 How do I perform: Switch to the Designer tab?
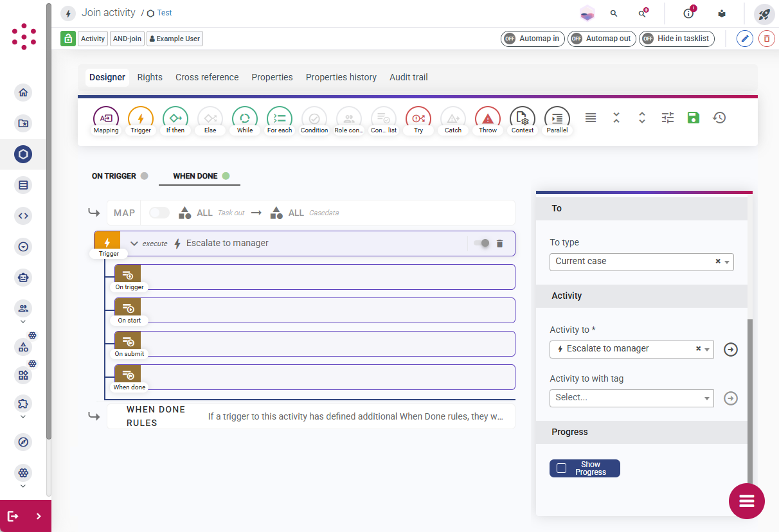click(107, 77)
